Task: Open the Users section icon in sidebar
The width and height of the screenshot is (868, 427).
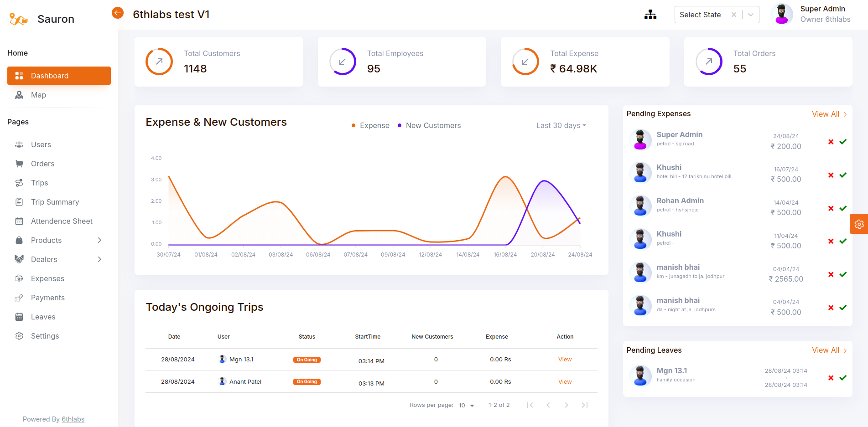Action: (x=19, y=144)
